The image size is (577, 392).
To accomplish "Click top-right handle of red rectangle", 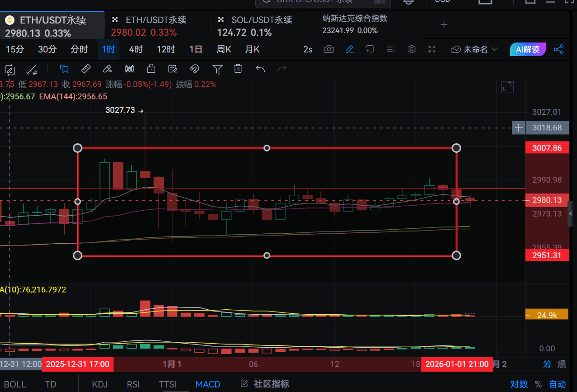I will pos(457,148).
